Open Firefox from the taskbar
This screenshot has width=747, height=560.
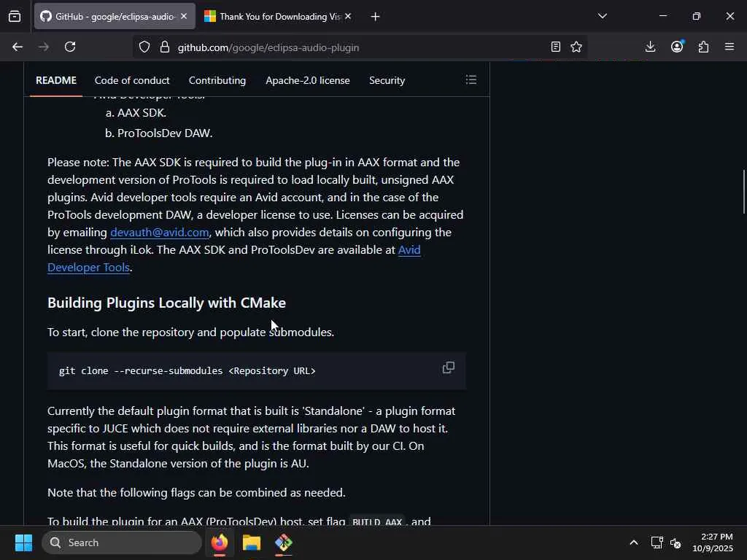coord(220,542)
